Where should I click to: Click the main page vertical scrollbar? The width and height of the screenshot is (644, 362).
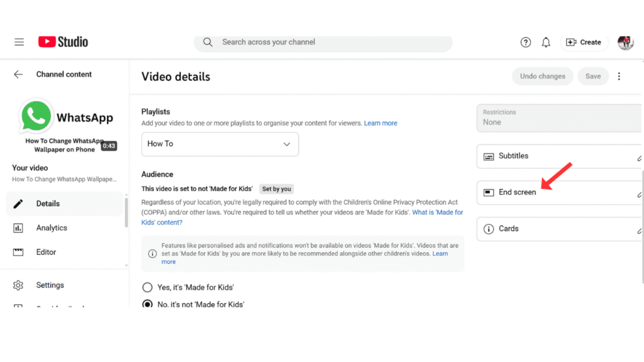pos(642,227)
